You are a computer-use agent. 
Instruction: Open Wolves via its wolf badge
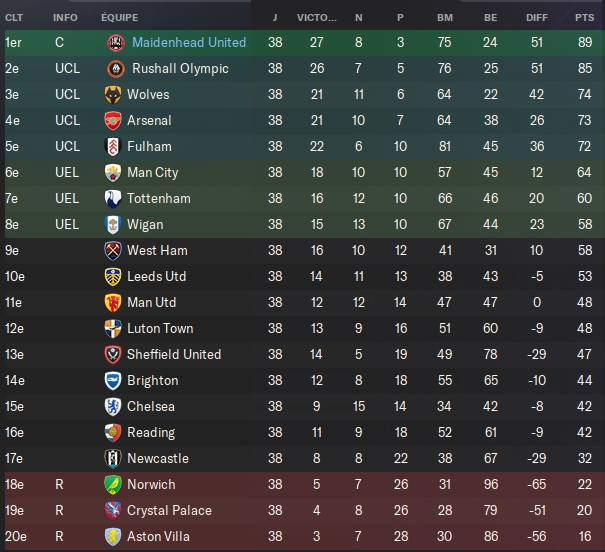click(113, 95)
